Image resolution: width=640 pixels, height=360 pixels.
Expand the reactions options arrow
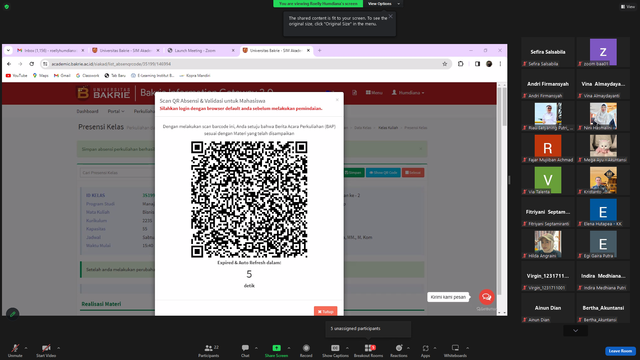pyautogui.click(x=408, y=348)
